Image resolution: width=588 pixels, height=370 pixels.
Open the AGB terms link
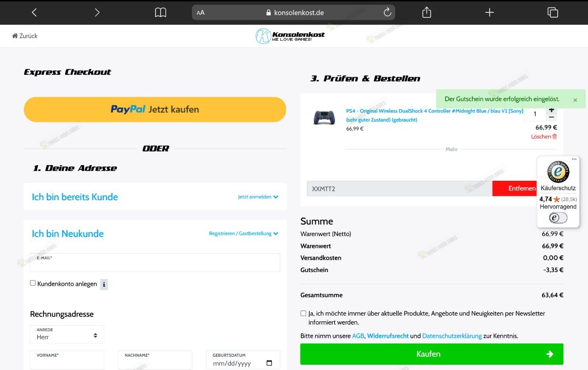[358, 336]
